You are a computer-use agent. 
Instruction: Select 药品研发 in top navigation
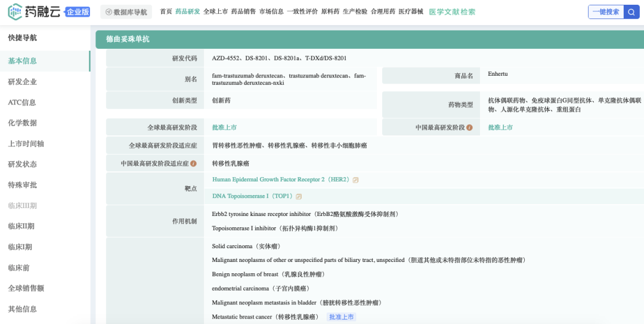187,11
